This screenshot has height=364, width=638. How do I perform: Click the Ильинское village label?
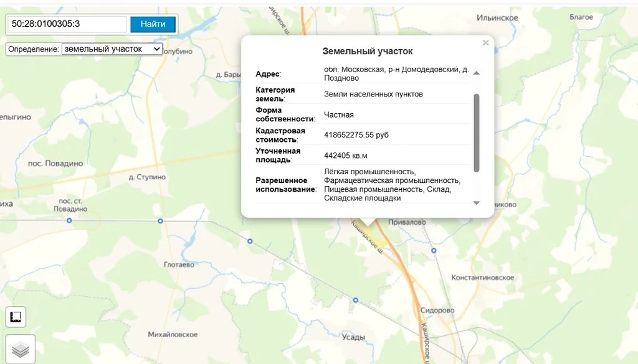(x=497, y=18)
